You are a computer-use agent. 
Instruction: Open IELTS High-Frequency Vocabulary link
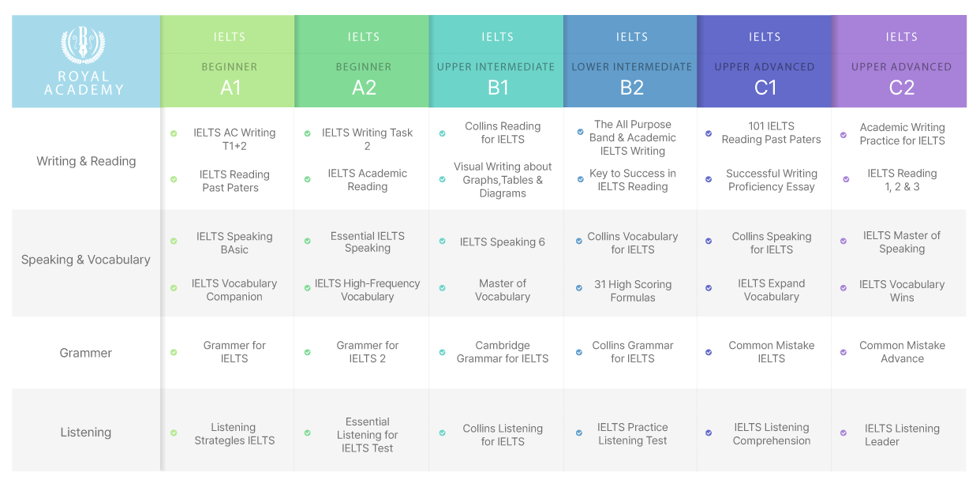(x=368, y=290)
